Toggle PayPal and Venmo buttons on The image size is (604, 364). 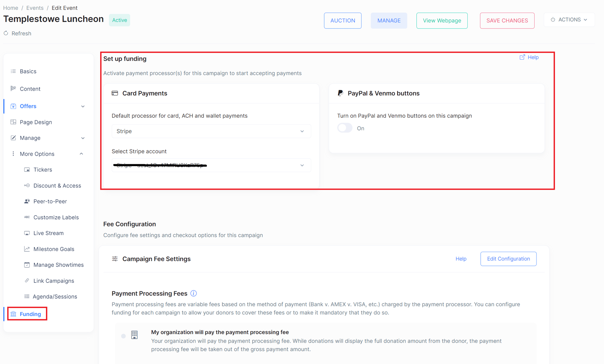[345, 128]
